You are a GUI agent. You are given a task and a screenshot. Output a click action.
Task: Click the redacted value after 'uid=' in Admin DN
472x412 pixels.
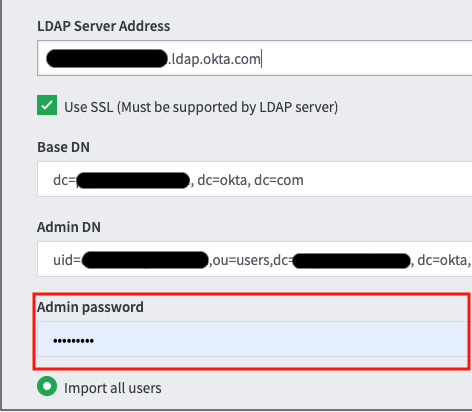pos(145,260)
